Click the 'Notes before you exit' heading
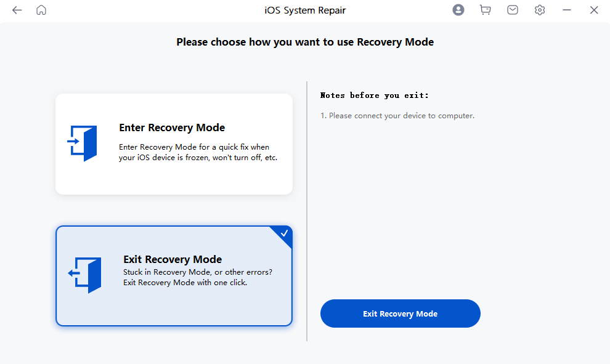Screen dimensions: 610x364 tap(374, 95)
